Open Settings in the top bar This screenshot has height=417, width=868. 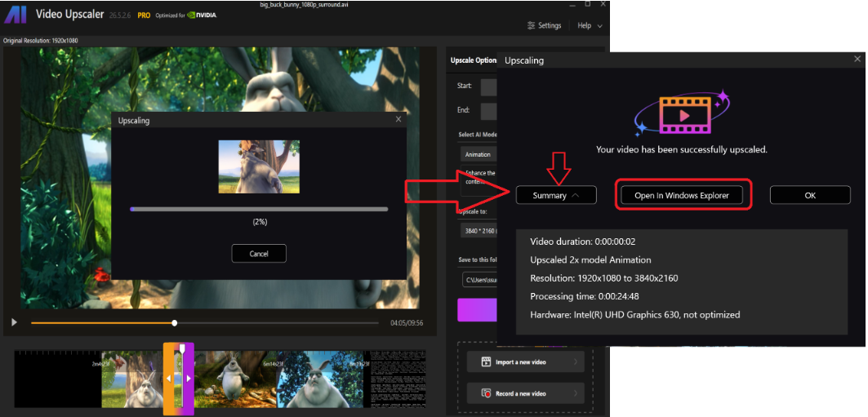544,25
